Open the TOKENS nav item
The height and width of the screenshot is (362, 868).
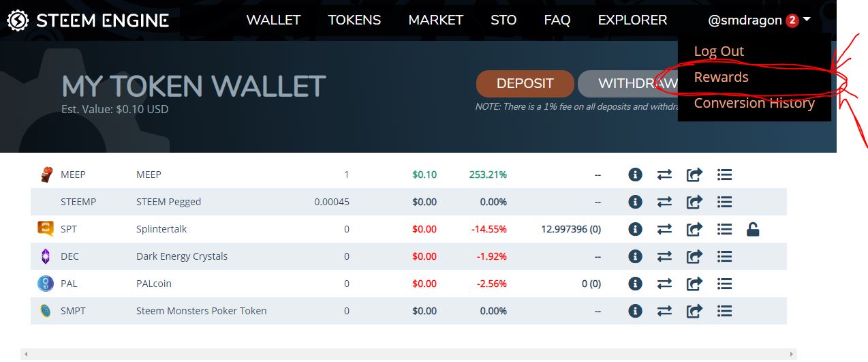354,20
